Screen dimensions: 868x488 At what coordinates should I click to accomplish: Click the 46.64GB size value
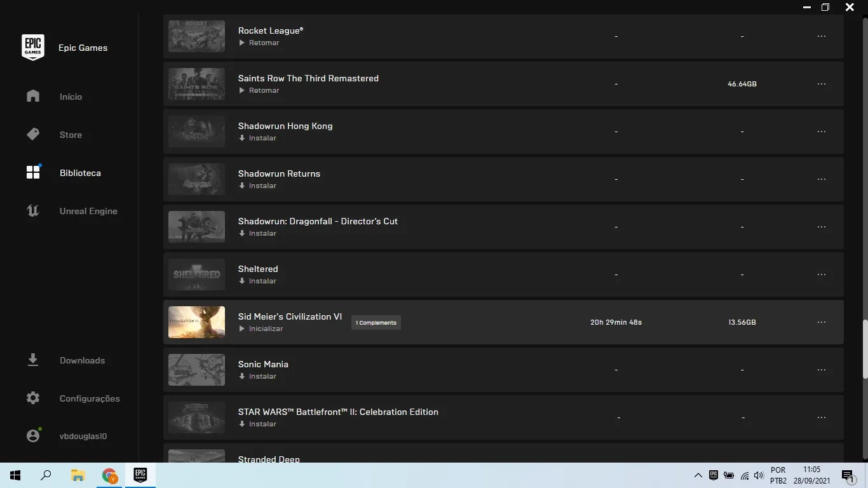742,84
